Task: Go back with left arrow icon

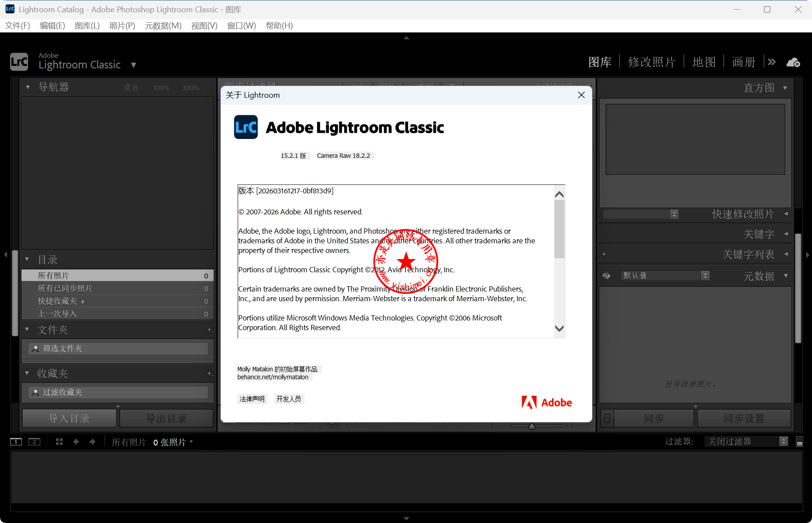Action: click(x=76, y=442)
